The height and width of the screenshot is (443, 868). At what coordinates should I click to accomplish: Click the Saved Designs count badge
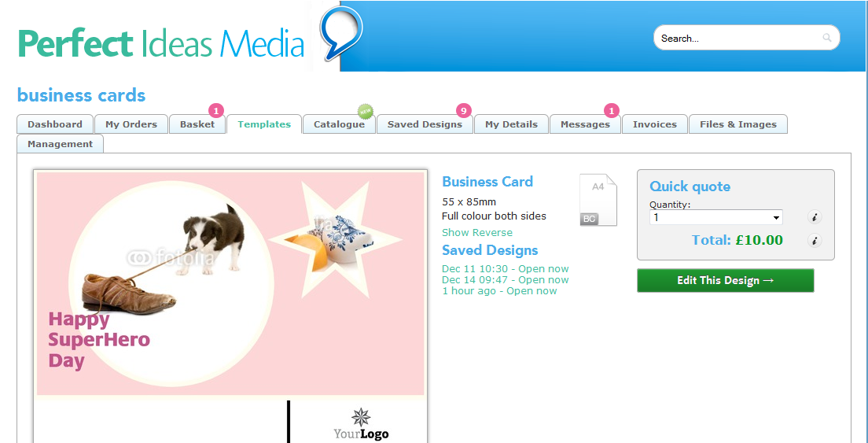(463, 111)
